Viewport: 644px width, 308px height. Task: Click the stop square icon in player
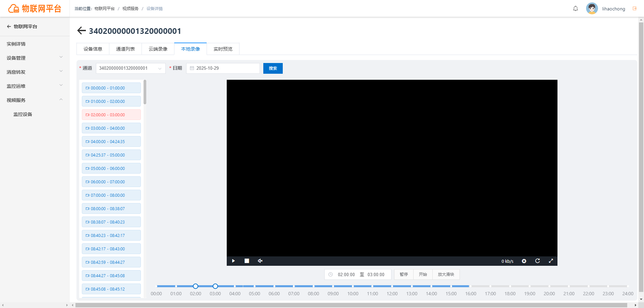click(x=247, y=261)
